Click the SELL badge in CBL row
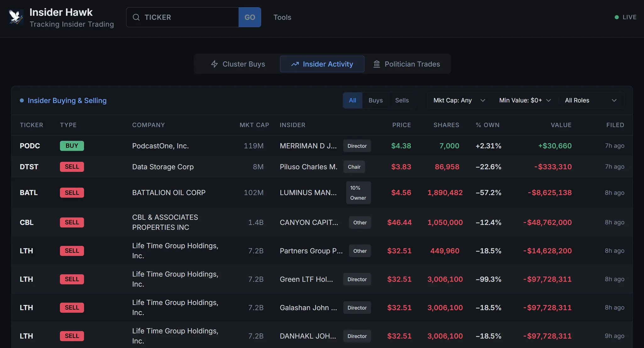This screenshot has width=644, height=348. click(x=72, y=222)
